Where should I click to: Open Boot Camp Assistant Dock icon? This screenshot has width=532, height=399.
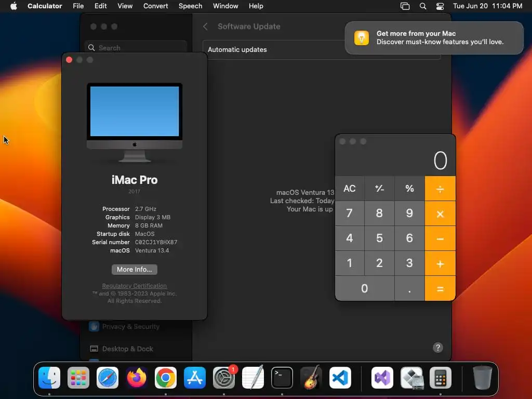coord(411,378)
